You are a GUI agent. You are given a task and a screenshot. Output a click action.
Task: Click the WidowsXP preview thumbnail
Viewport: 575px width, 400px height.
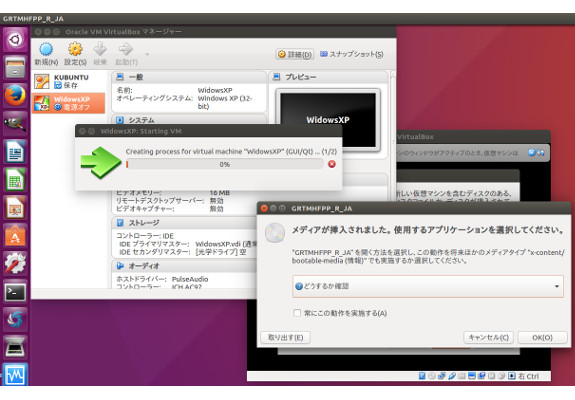coord(327,120)
